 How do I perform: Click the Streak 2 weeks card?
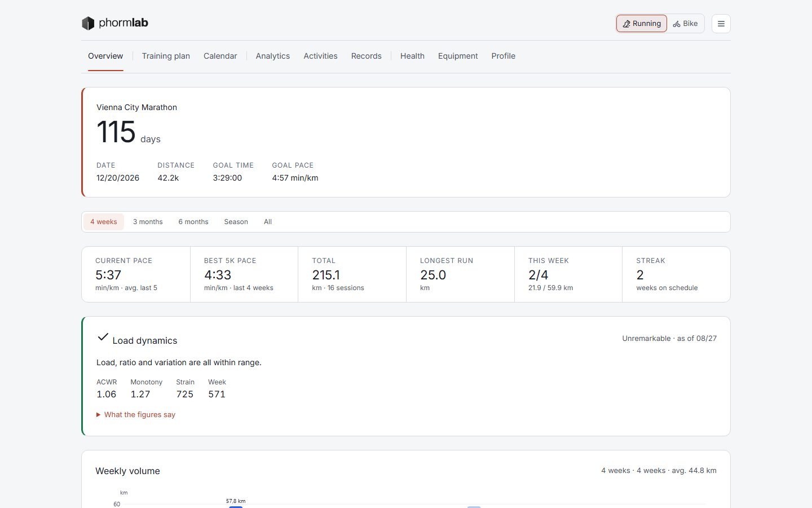[x=676, y=274]
